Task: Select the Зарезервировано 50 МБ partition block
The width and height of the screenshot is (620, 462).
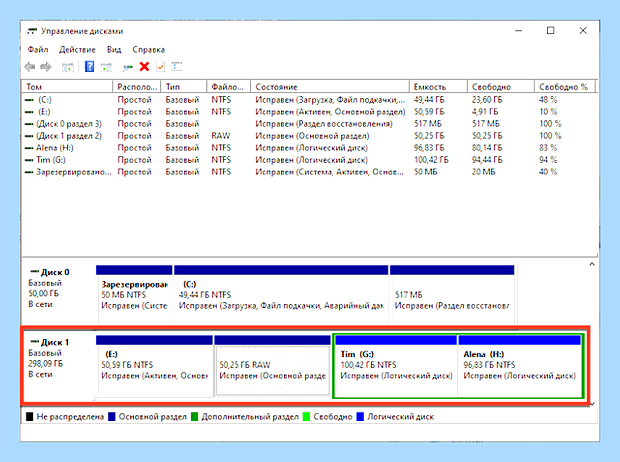Action: (x=134, y=295)
